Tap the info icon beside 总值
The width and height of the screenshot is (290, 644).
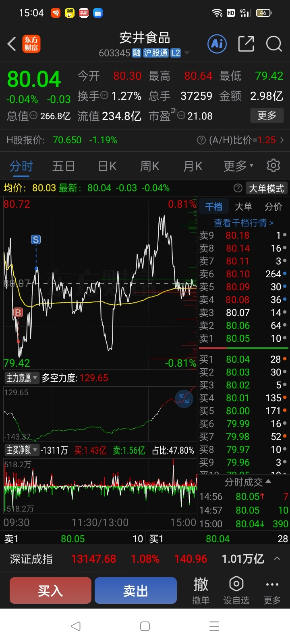(x=34, y=116)
